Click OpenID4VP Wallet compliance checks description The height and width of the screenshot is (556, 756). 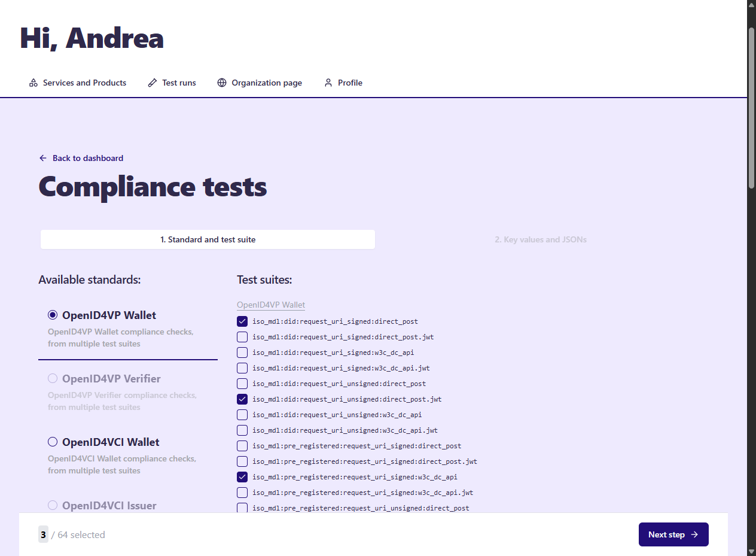[120, 338]
